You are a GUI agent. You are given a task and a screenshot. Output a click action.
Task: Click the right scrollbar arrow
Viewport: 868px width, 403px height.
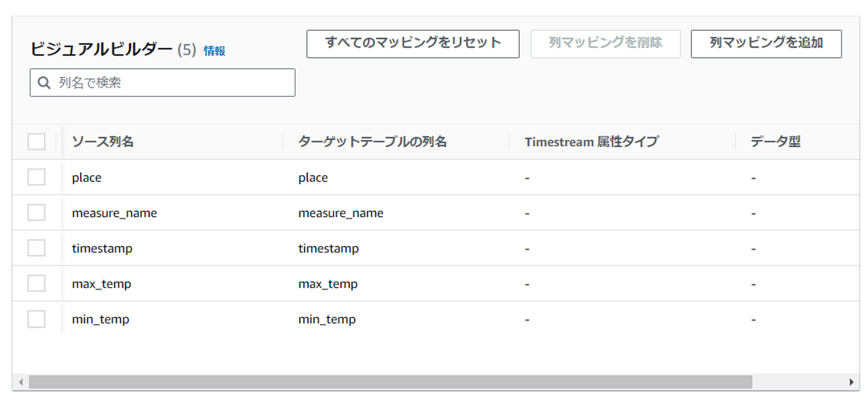(x=851, y=382)
